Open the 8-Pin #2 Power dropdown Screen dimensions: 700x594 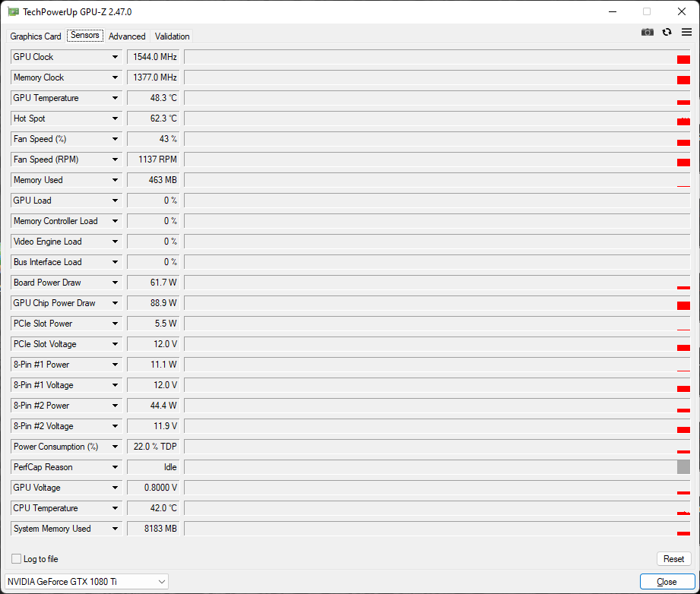tap(115, 406)
